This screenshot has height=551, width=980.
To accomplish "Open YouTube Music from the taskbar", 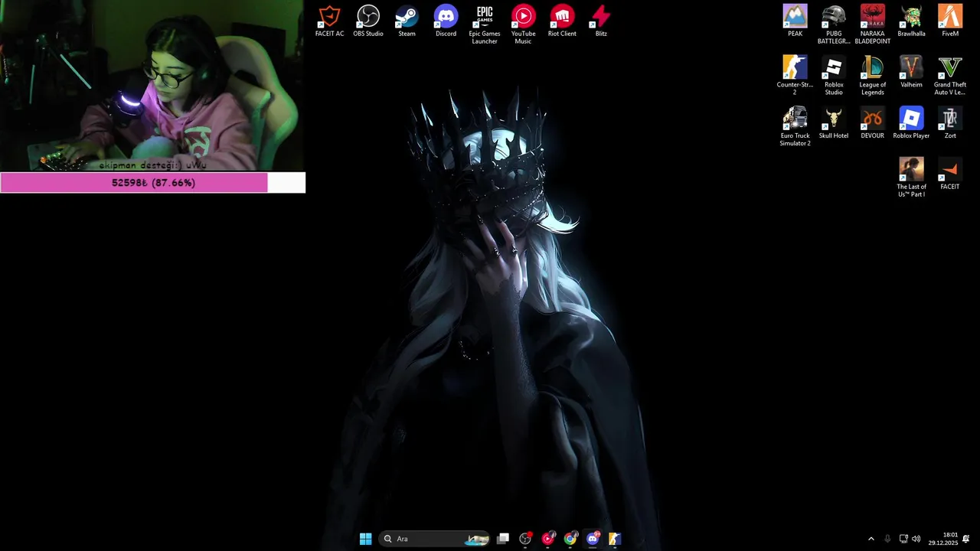I will click(547, 539).
